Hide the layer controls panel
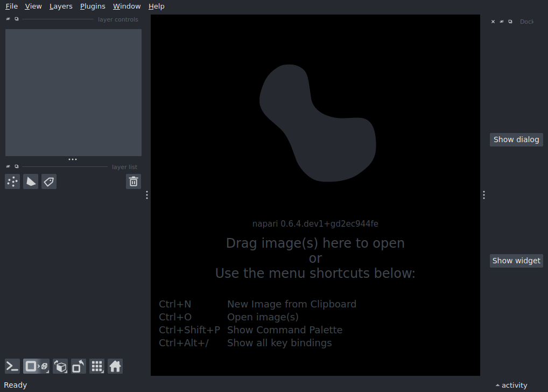Screen dimensions: 548x392 (8, 19)
